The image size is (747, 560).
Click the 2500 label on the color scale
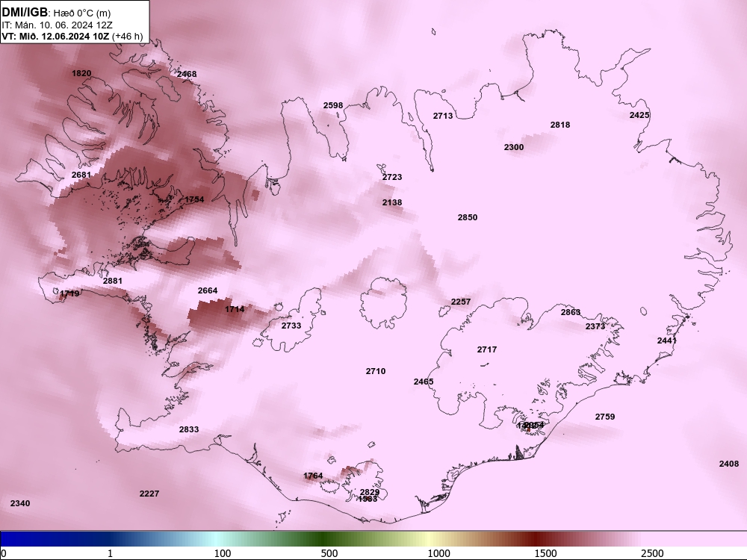coord(652,553)
